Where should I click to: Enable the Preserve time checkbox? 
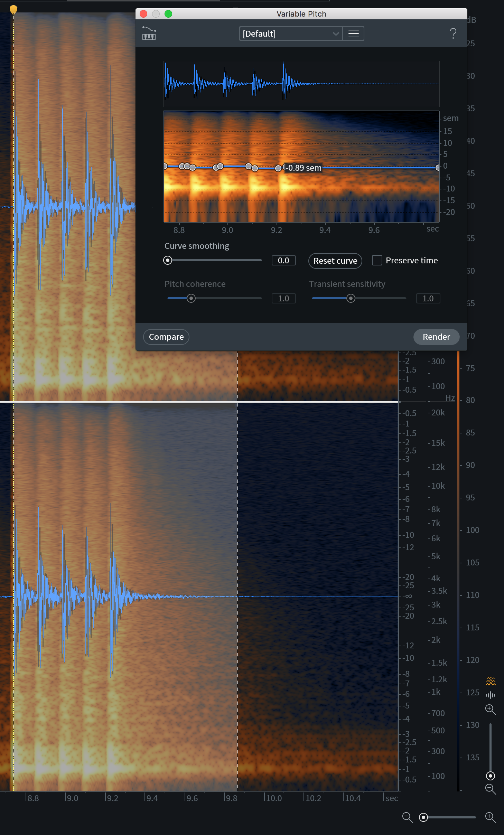click(377, 260)
